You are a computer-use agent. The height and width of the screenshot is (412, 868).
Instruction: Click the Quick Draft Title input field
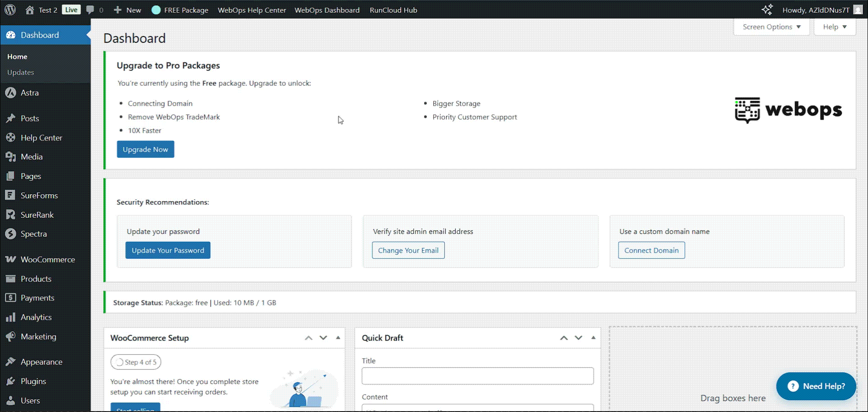[x=477, y=376]
